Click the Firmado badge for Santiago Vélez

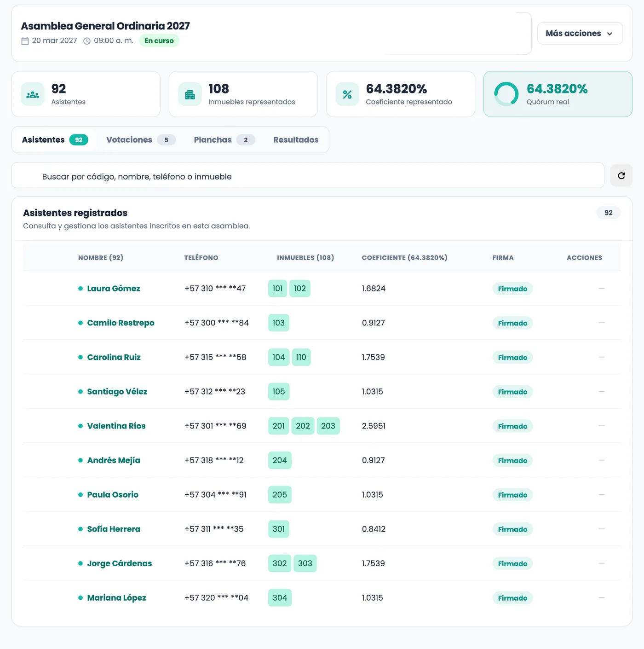point(512,392)
